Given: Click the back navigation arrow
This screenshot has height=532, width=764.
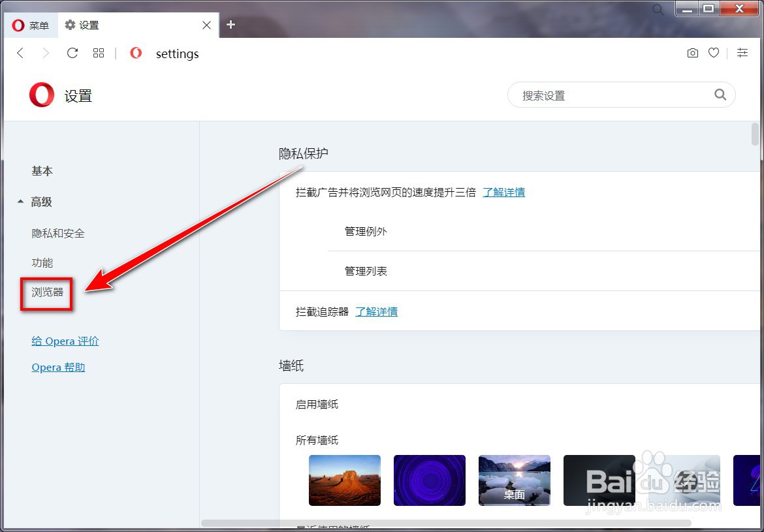Looking at the screenshot, I should pyautogui.click(x=20, y=53).
